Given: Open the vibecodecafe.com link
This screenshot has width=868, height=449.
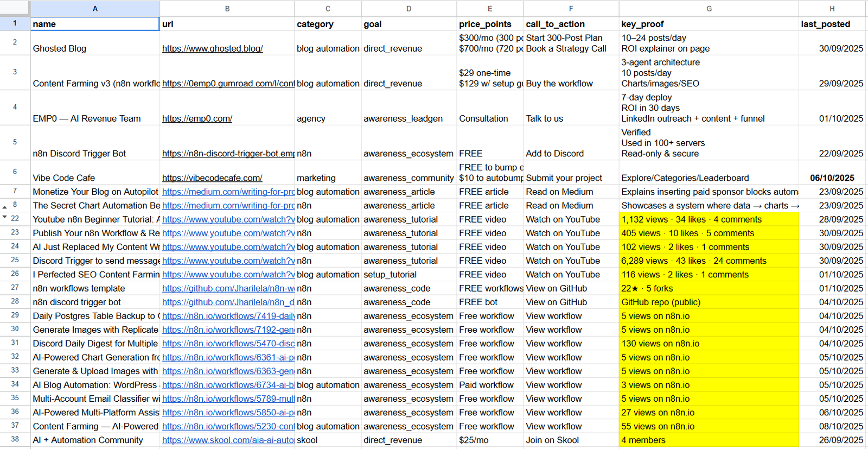Looking at the screenshot, I should click(x=212, y=178).
